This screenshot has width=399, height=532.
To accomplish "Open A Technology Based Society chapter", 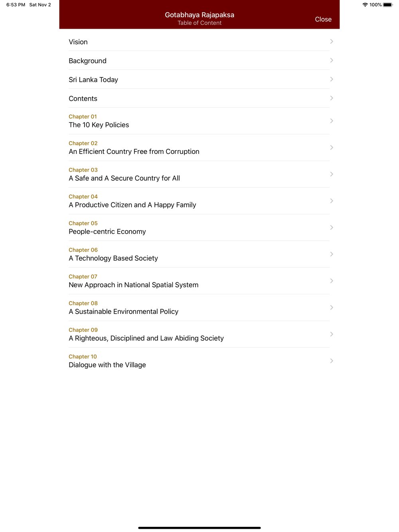I will coord(199,254).
